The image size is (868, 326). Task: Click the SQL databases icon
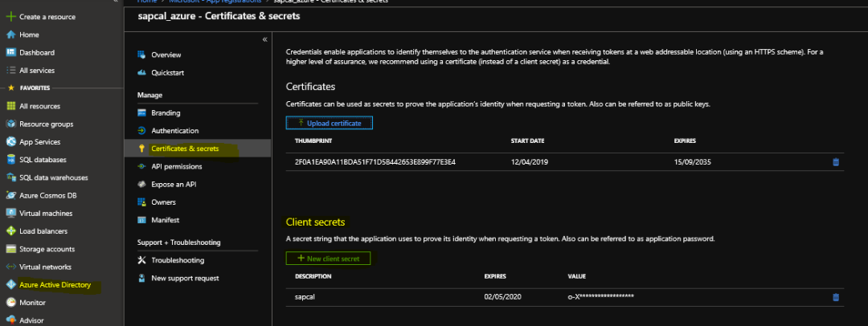[10, 160]
